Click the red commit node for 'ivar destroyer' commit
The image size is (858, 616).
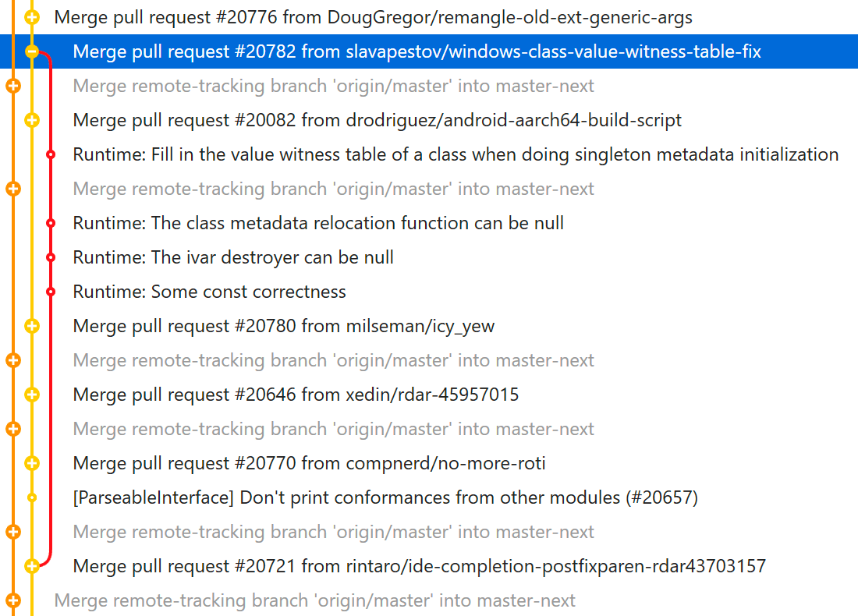click(51, 257)
